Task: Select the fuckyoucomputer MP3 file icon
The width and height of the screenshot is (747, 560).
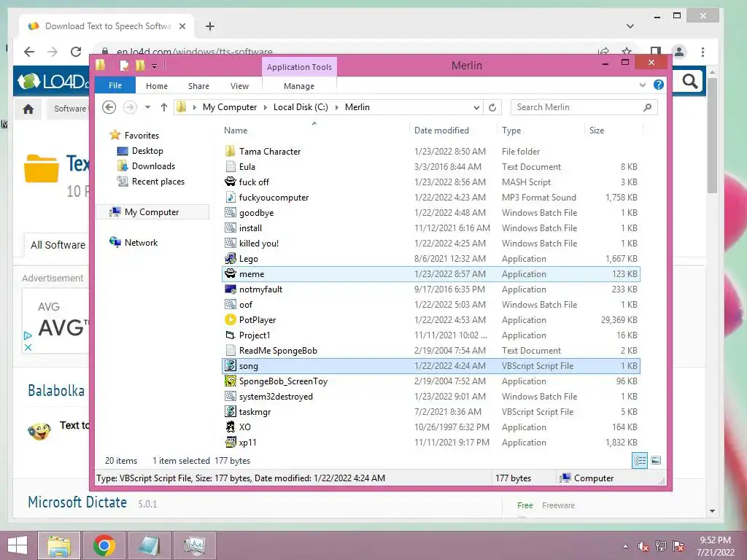Action: click(230, 197)
